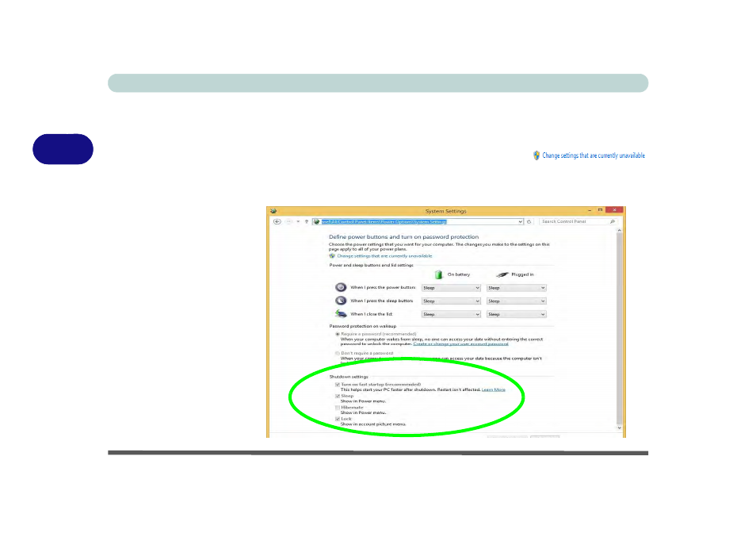Screen dimensions: 756x533
Task: Open Change settings link inside System Settings window
Action: coord(385,256)
